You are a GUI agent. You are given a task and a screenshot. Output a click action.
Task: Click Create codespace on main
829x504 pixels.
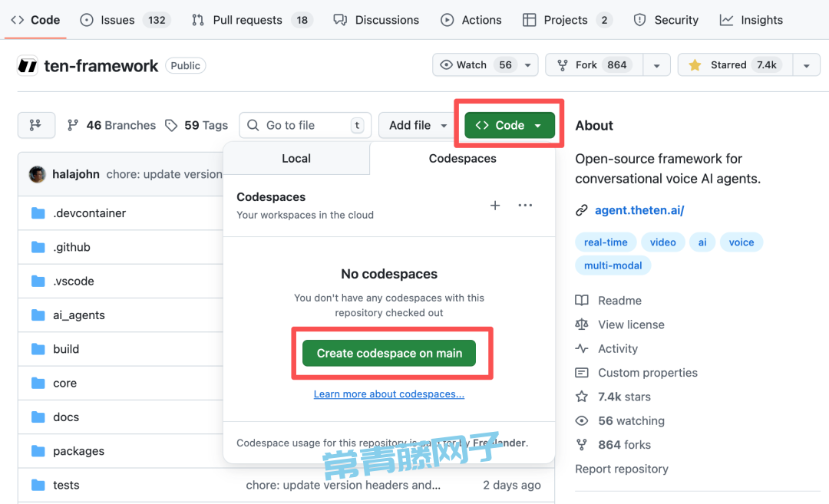(389, 353)
